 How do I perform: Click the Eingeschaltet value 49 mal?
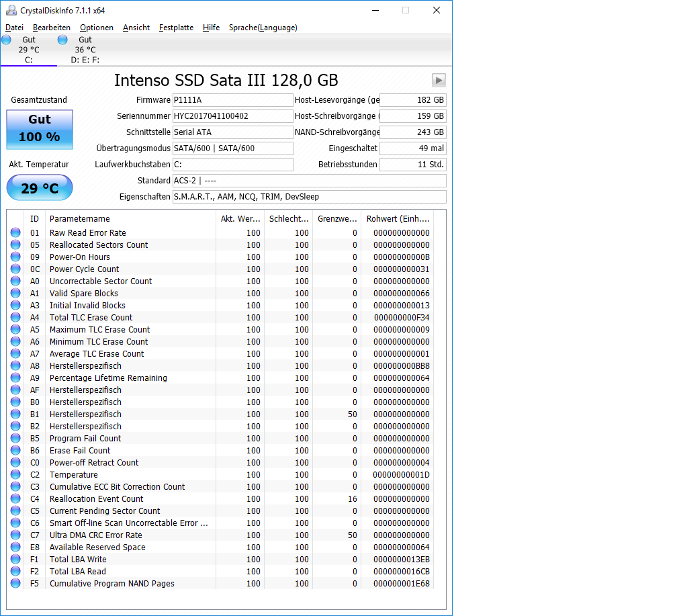pyautogui.click(x=413, y=148)
